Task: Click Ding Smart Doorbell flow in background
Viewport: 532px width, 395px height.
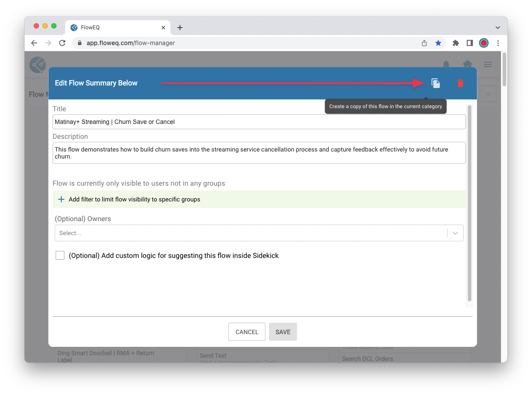Action: click(106, 356)
